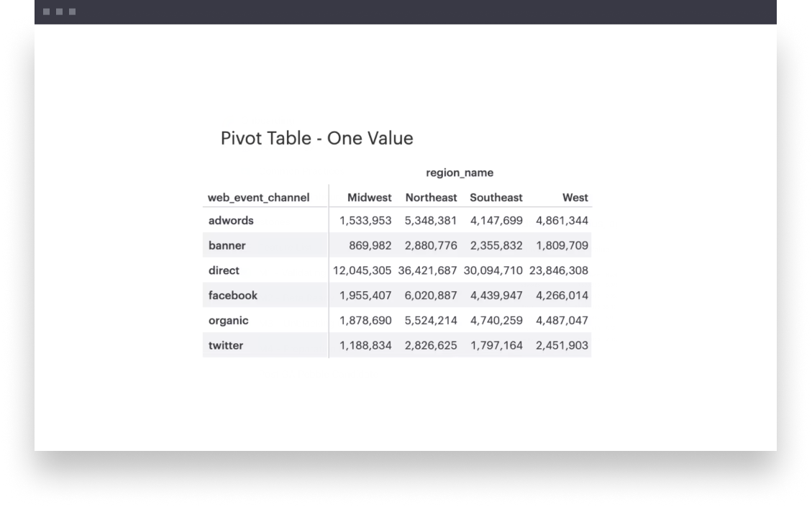Select the banner Midwest value 869,982
This screenshot has width=812, height=507.
(x=370, y=246)
